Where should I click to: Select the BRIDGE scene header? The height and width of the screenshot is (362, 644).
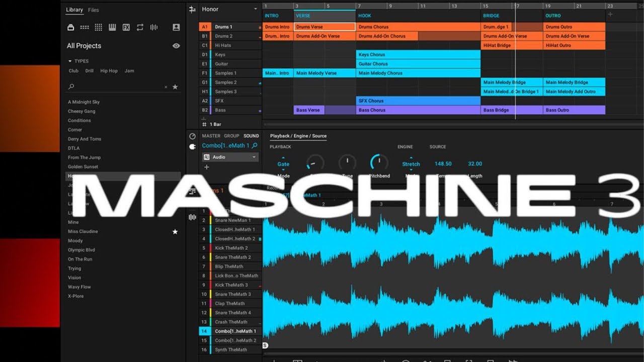[512, 16]
